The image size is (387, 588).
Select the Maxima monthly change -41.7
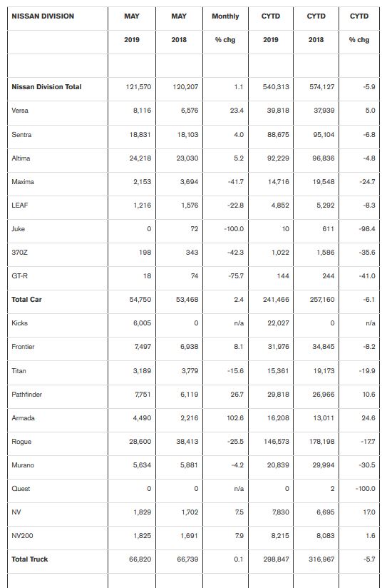[x=235, y=182]
